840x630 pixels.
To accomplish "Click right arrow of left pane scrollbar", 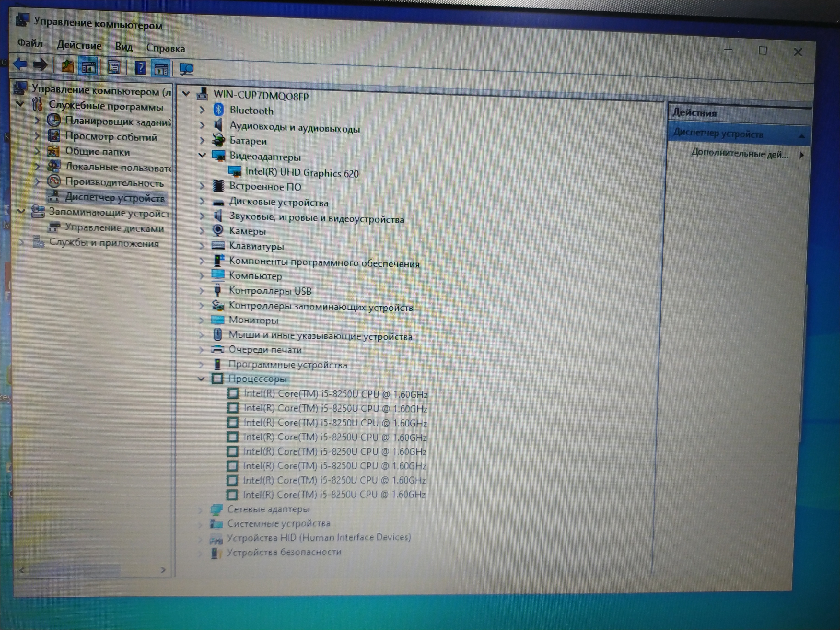I will pos(163,569).
